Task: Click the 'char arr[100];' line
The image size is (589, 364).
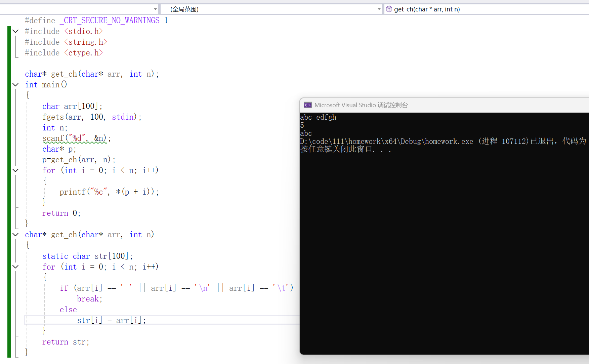Action: [72, 106]
